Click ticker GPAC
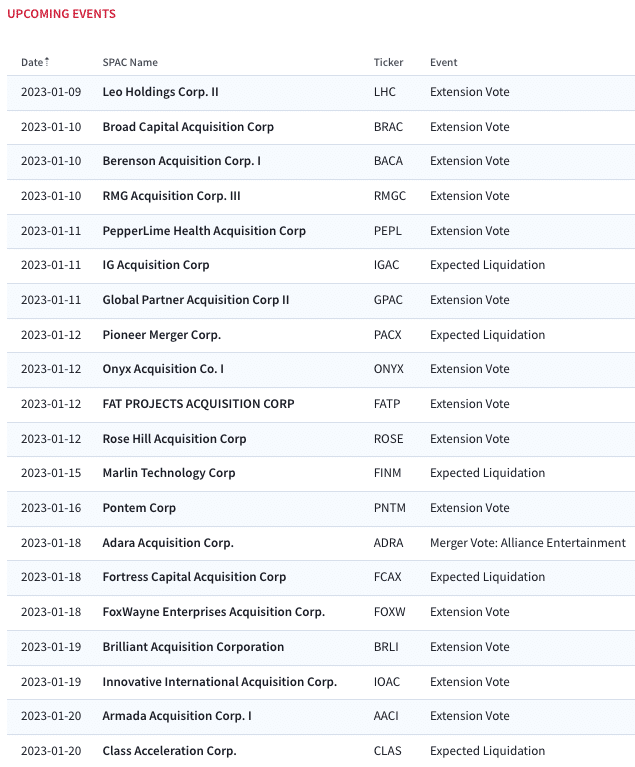The height and width of the screenshot is (767, 635). click(x=388, y=300)
